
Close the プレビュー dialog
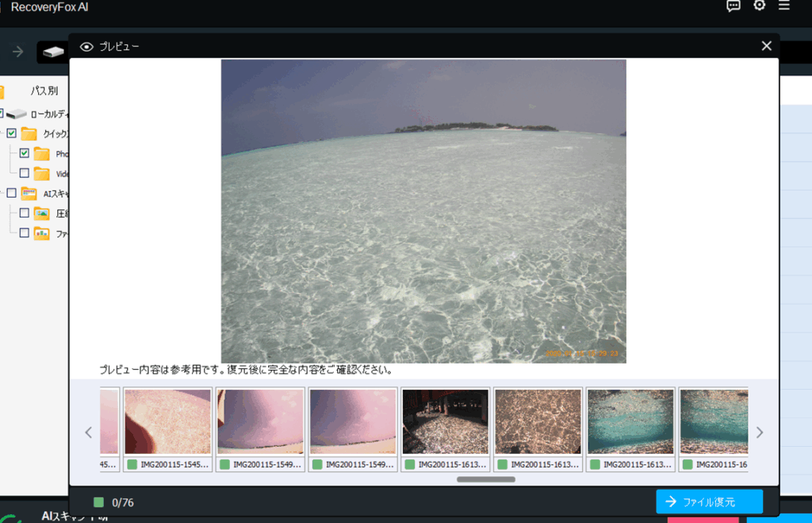766,46
